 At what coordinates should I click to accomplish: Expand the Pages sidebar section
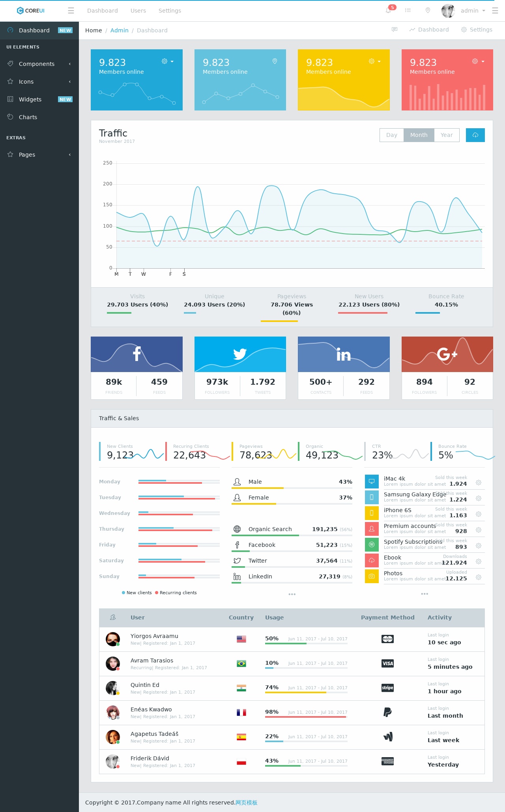click(39, 155)
